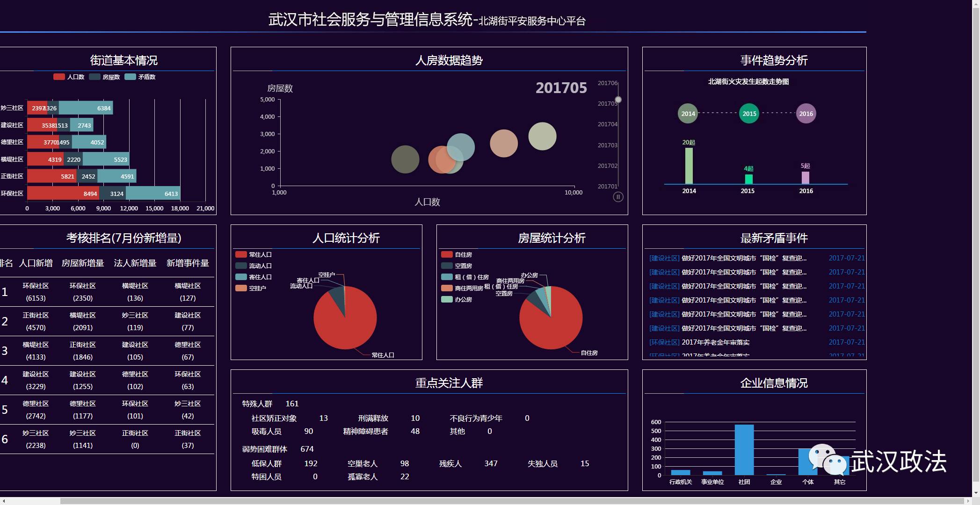Toggle 商住两用房 legend in housing pie
The height and width of the screenshot is (505, 980).
[x=462, y=288]
